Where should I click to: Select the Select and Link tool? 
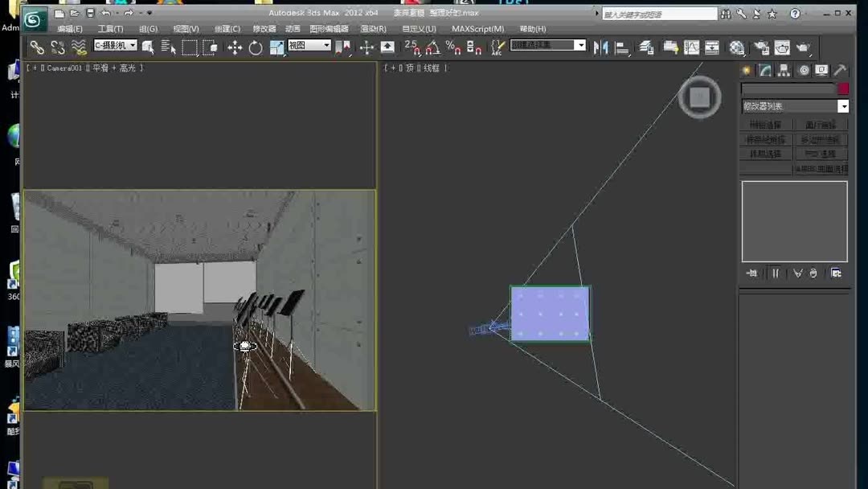tap(38, 47)
